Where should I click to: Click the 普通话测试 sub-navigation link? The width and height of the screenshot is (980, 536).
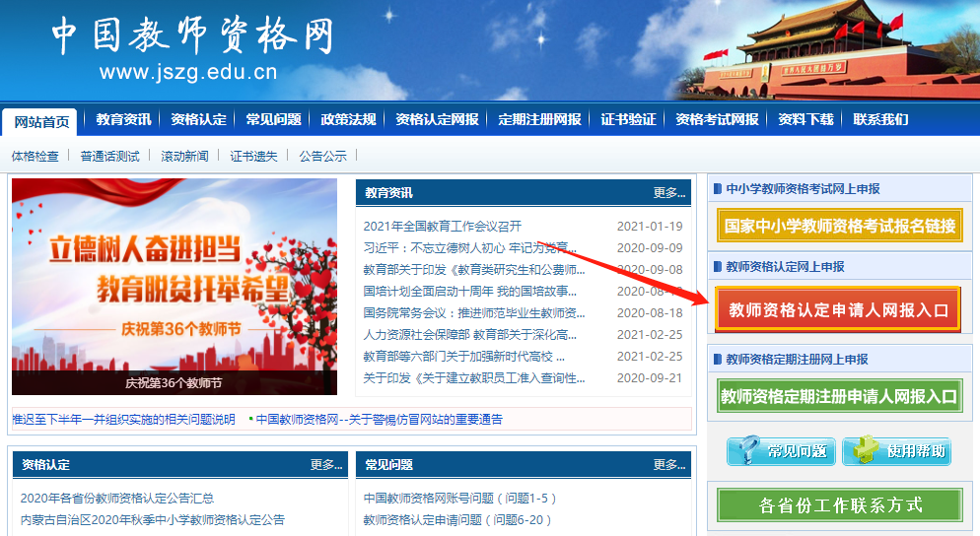(x=109, y=156)
